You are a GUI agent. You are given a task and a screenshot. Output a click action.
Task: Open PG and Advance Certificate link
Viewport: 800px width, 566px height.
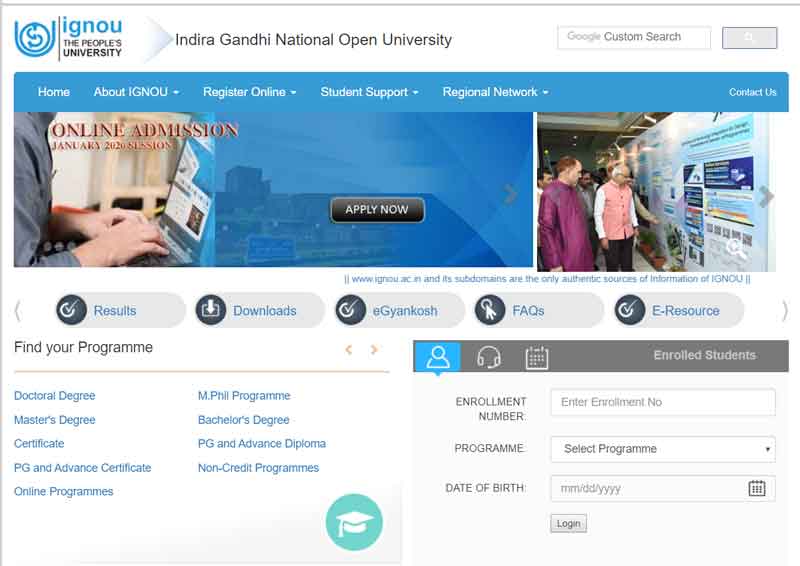[83, 467]
